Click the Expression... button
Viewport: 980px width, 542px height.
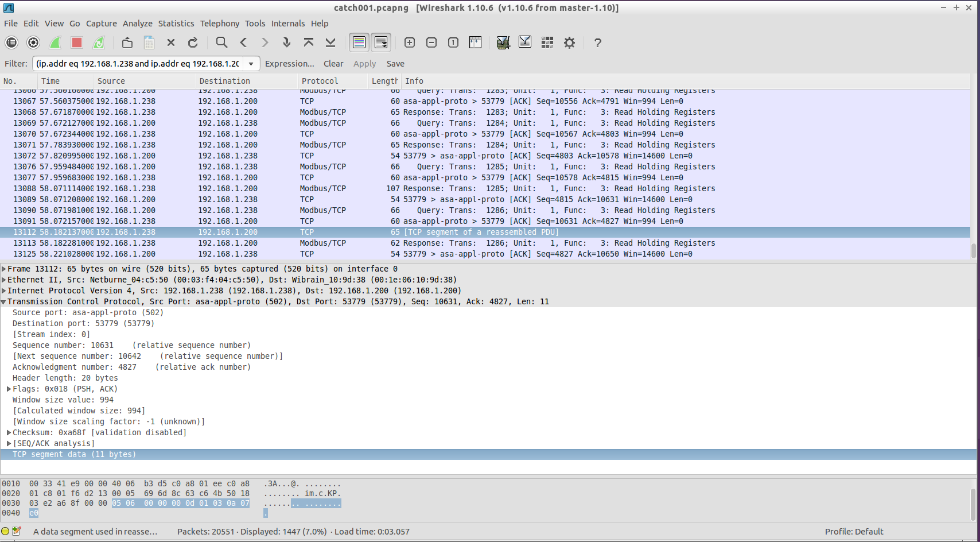point(290,64)
